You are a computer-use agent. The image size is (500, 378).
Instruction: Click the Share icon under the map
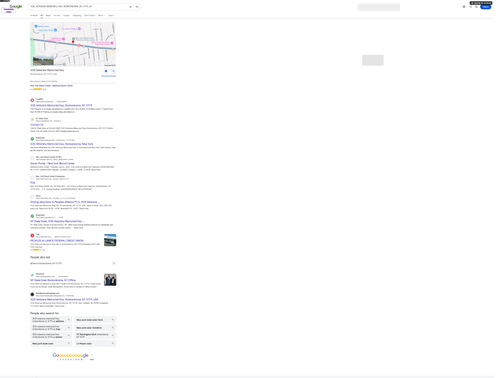(113, 71)
